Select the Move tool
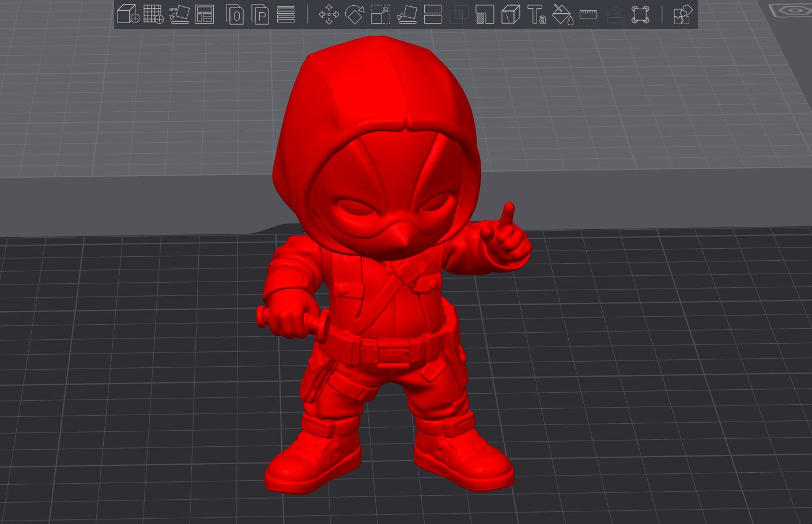Image resolution: width=812 pixels, height=524 pixels. 329,14
